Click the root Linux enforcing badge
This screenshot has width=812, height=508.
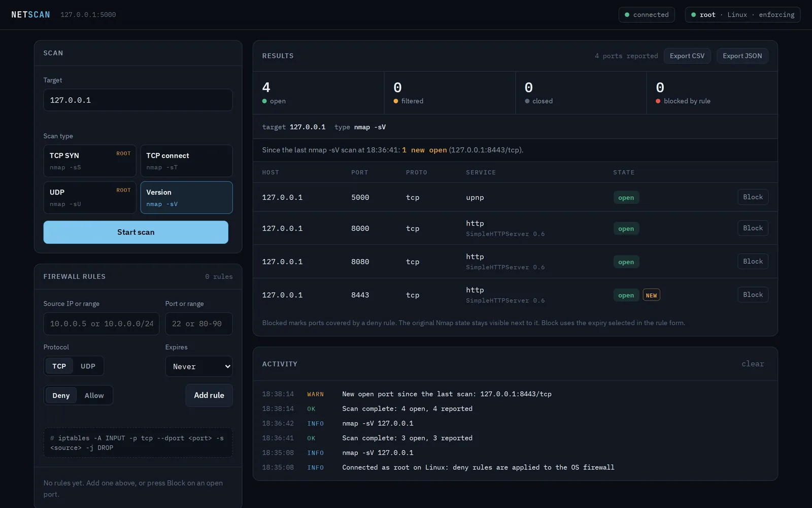pyautogui.click(x=742, y=15)
